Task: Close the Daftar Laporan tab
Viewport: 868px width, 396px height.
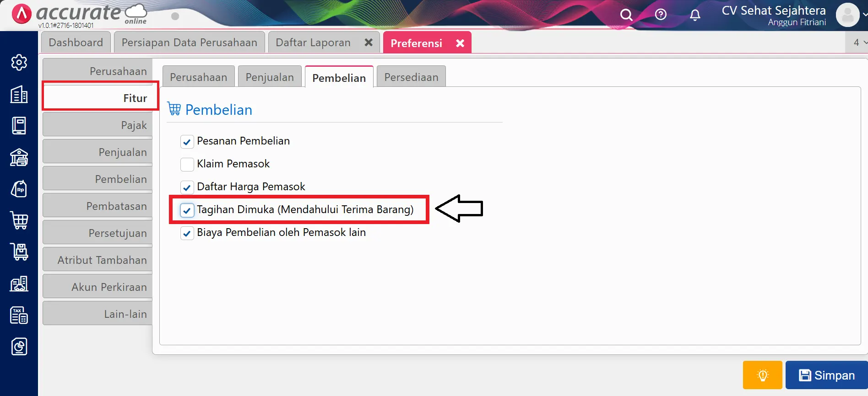Action: pyautogui.click(x=369, y=43)
